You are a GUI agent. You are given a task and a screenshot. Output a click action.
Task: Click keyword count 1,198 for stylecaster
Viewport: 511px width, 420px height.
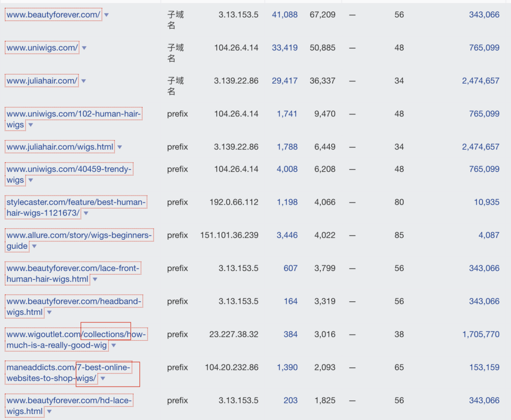tap(287, 202)
